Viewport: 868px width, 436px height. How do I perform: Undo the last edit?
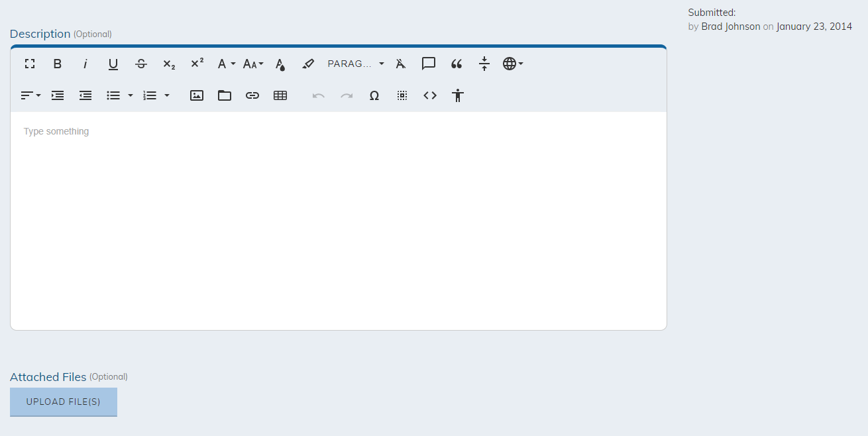(319, 95)
